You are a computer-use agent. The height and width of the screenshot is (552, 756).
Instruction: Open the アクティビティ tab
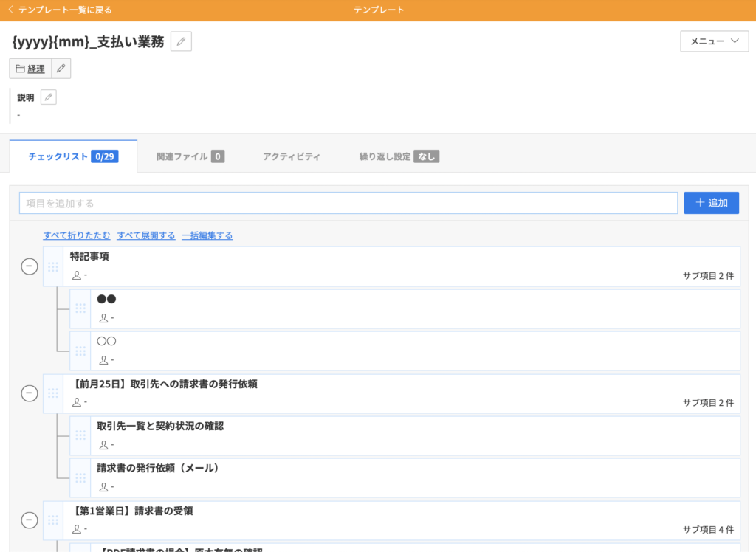click(292, 156)
